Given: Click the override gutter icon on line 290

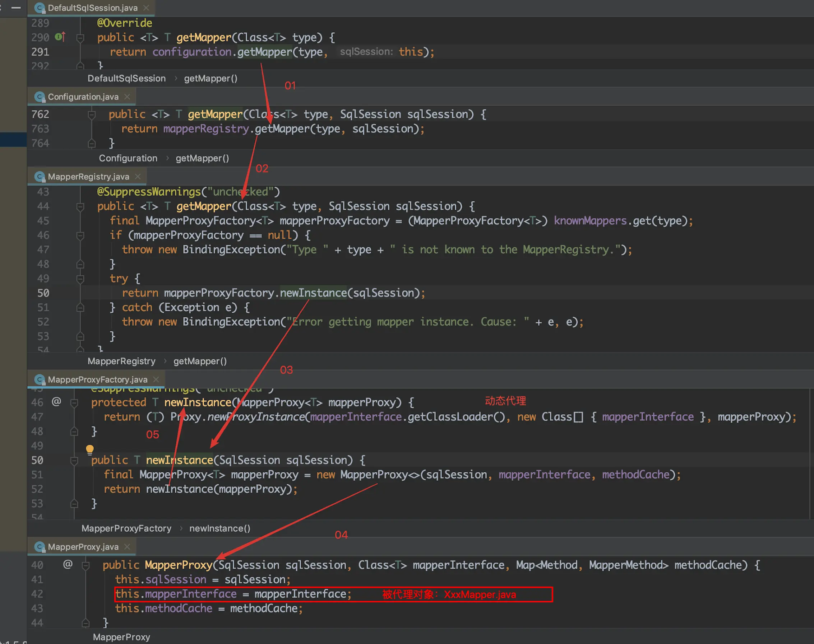Looking at the screenshot, I should coord(60,37).
